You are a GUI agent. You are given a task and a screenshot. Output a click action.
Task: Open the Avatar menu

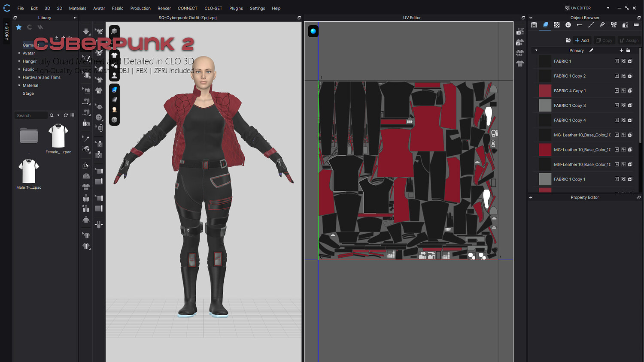[x=99, y=8]
